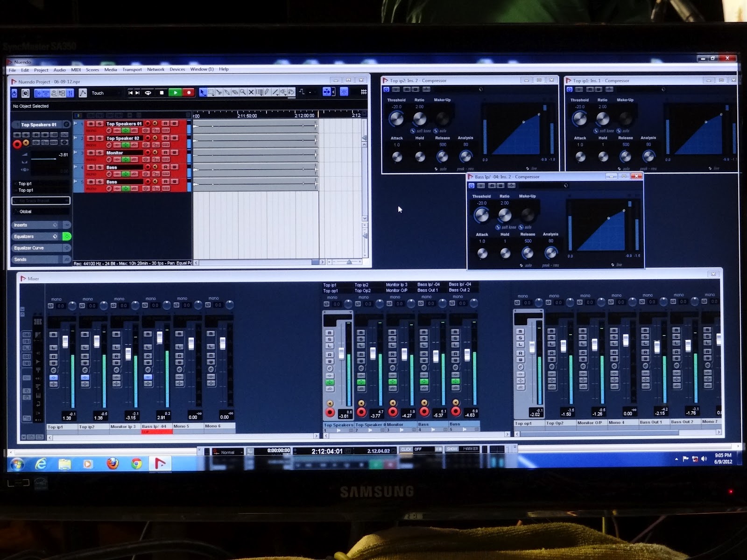
Task: Open the Devices menu
Action: tap(177, 69)
